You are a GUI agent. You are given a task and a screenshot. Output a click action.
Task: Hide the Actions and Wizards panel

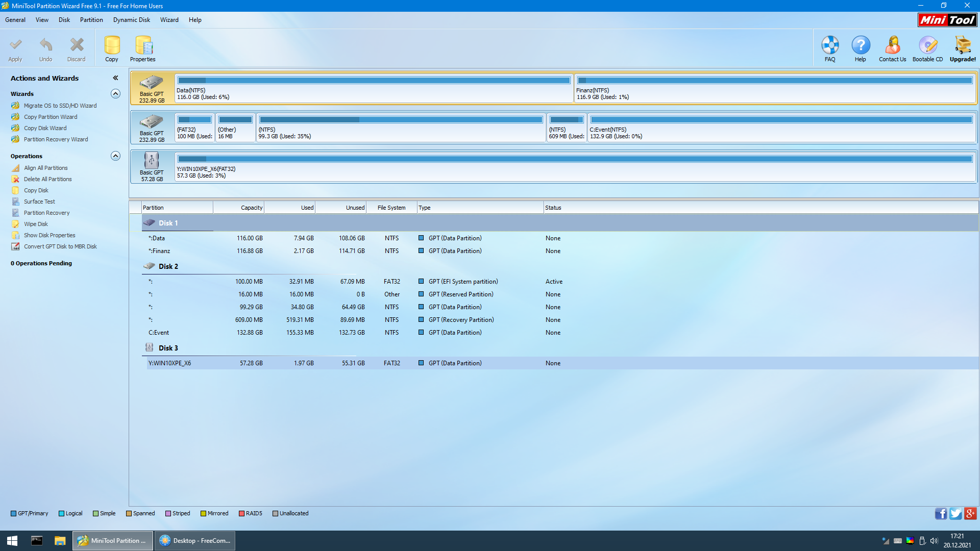pos(115,78)
